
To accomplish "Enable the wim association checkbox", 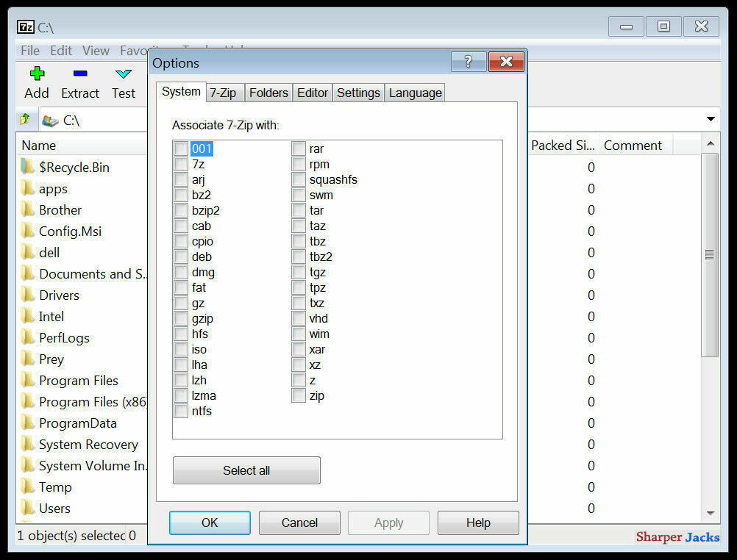I will (x=299, y=334).
